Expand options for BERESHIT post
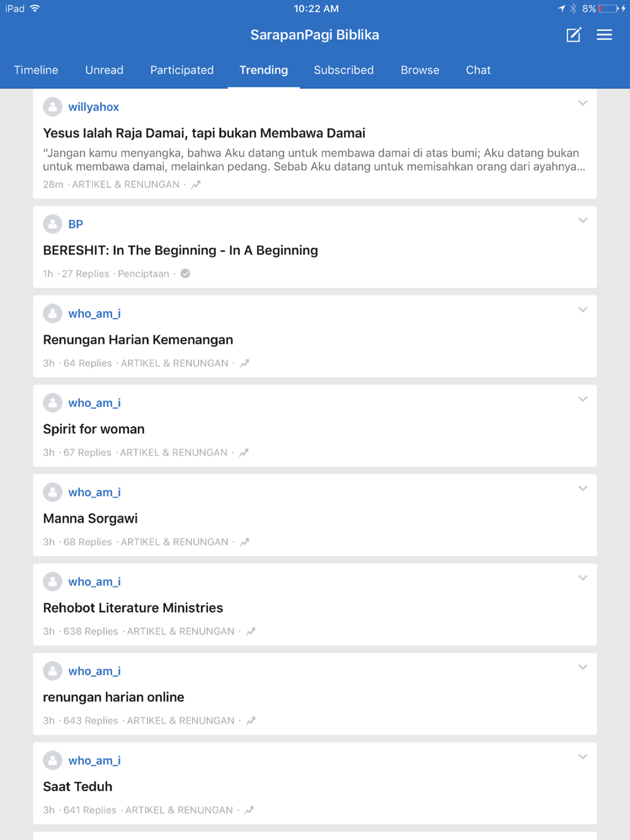Screen dimensions: 630x840 point(583,220)
